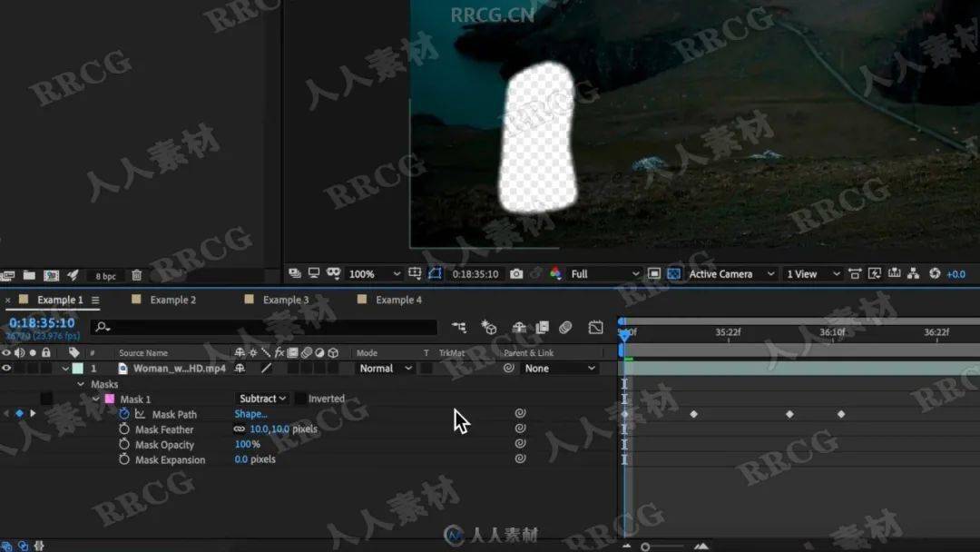Open the Subtract mask mode dropdown
Image resolution: width=980 pixels, height=552 pixels.
coord(262,399)
